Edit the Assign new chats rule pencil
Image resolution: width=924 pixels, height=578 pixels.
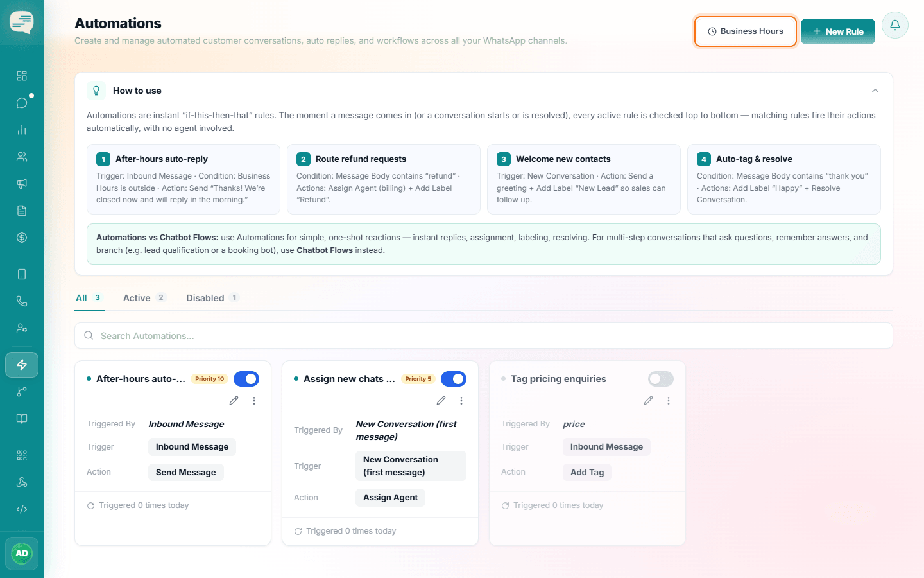(441, 401)
